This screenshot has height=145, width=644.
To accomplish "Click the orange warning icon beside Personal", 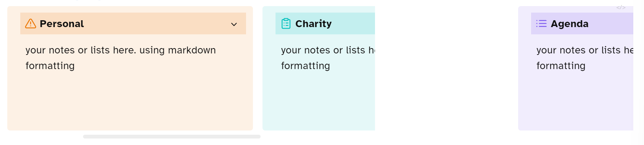I will click(31, 24).
